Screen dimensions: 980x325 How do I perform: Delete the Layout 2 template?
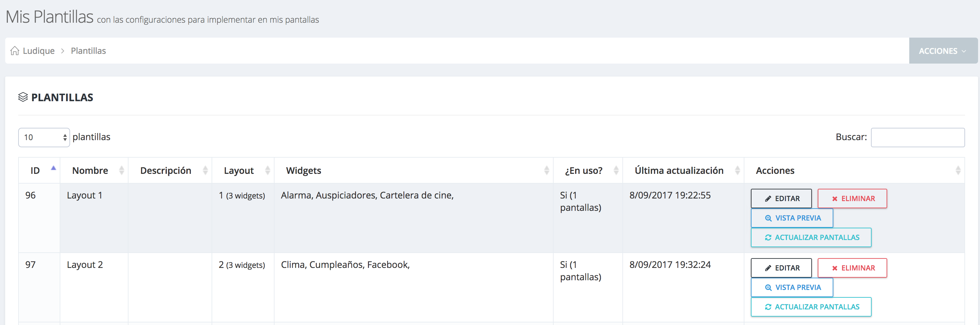(x=852, y=268)
